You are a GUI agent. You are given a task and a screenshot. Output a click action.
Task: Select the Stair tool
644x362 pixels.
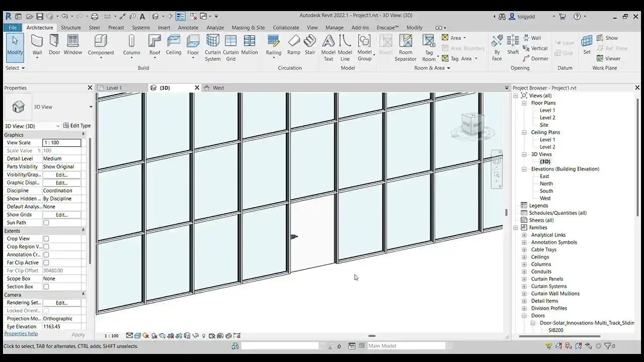310,44
